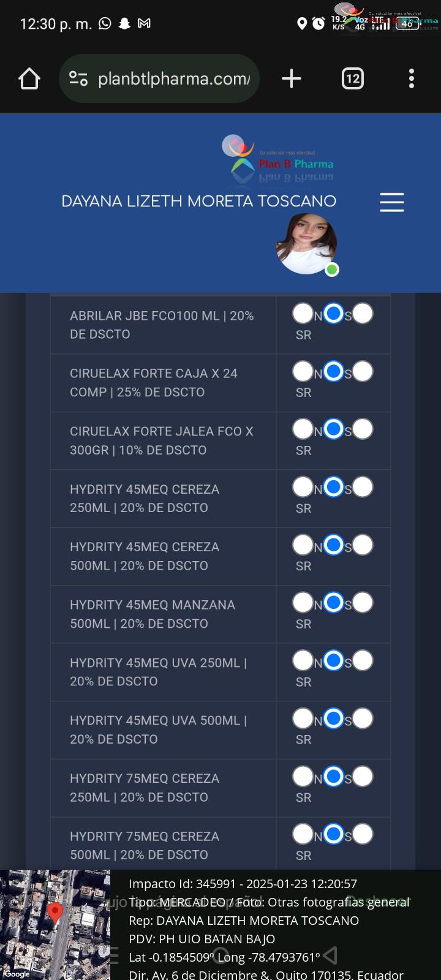Click the Plan B Pharma logo
The height and width of the screenshot is (980, 441).
[x=277, y=158]
